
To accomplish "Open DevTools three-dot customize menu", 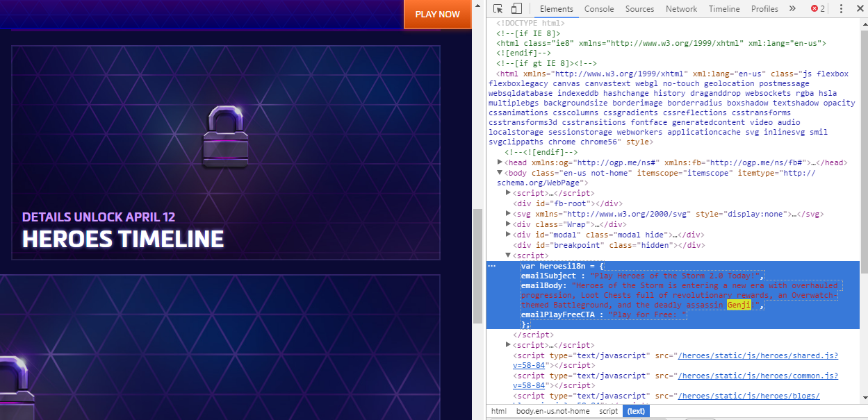I will (841, 9).
